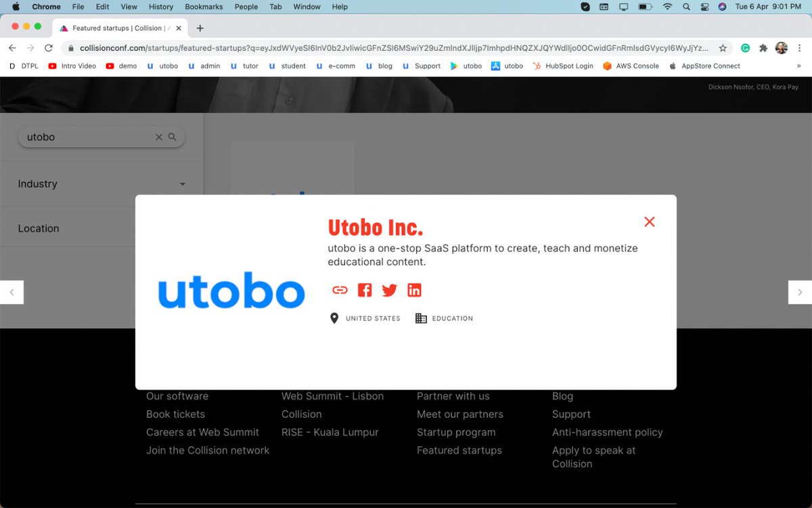Image resolution: width=812 pixels, height=508 pixels.
Task: Click the search magnifier icon
Action: [173, 137]
